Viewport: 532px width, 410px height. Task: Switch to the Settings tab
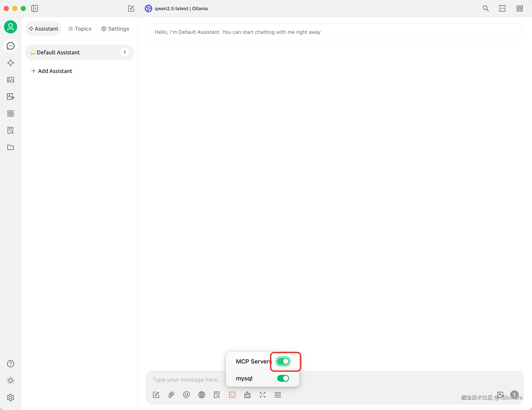(x=115, y=29)
